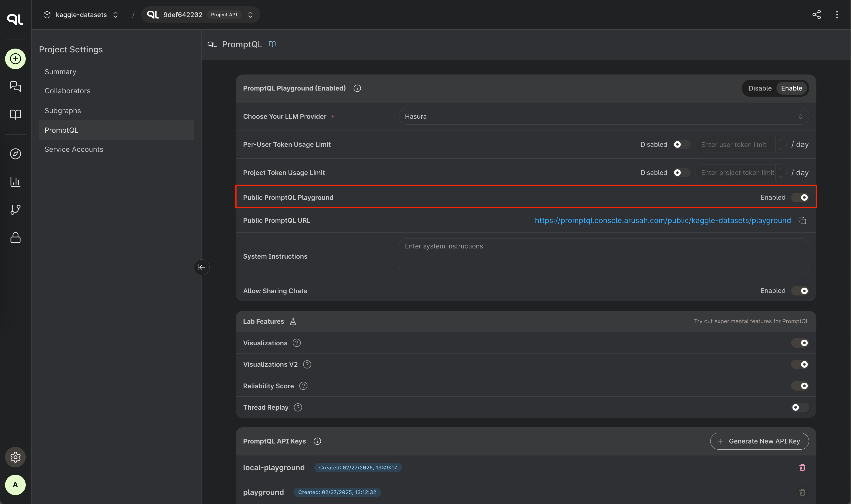Click the local-playground key name
Image resolution: width=851 pixels, height=504 pixels.
[x=274, y=467]
